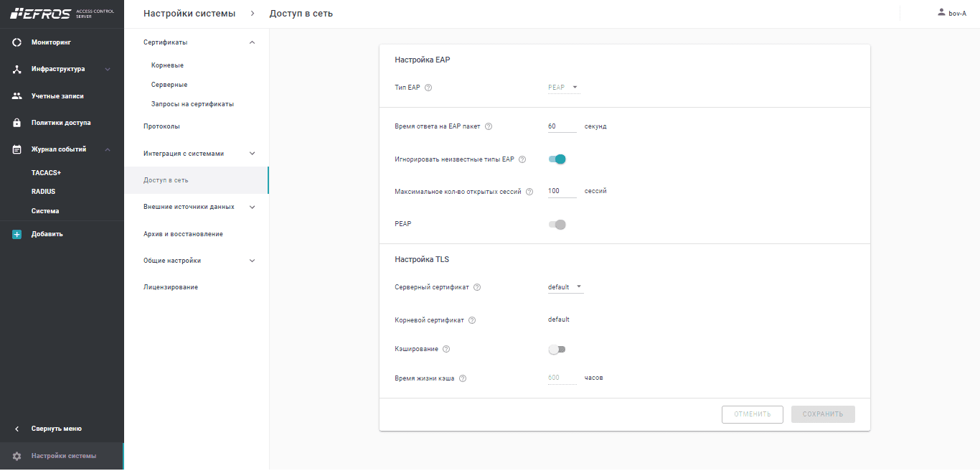The image size is (980, 471).
Task: Open the Тип EAP dropdown
Action: [x=563, y=88]
